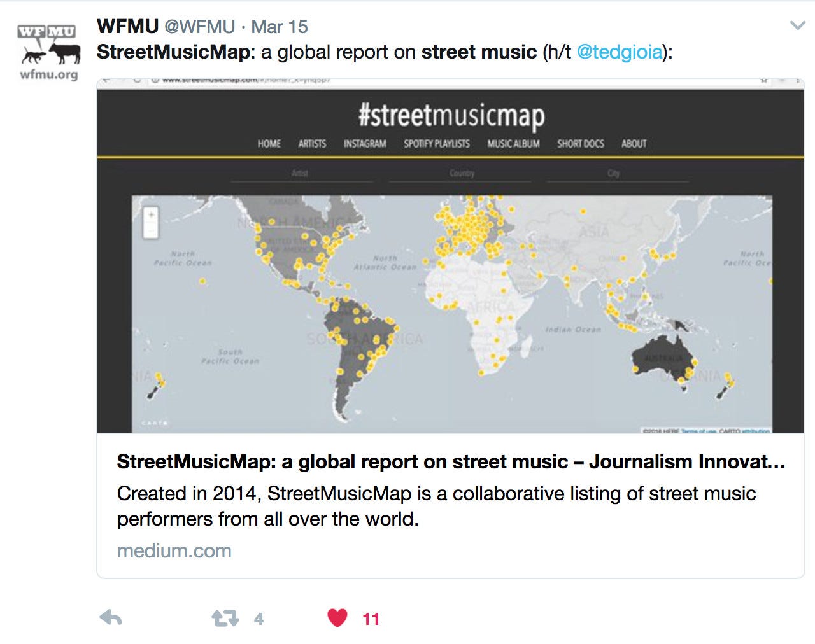Click the world map preview image
Viewport: 815px width, 644px height.
coord(451,314)
